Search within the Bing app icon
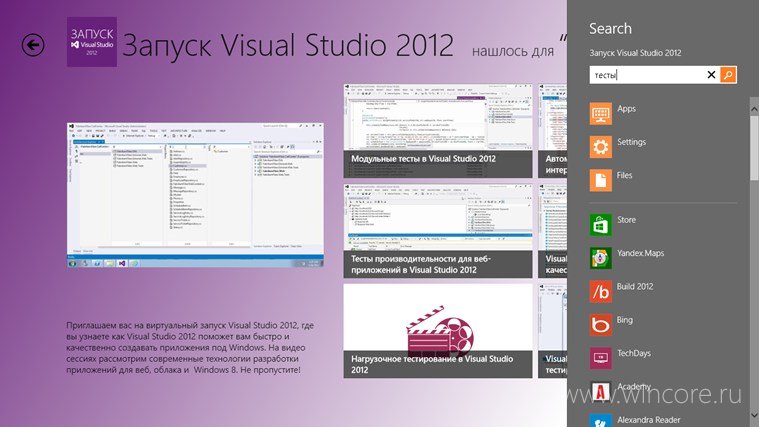 (600, 325)
